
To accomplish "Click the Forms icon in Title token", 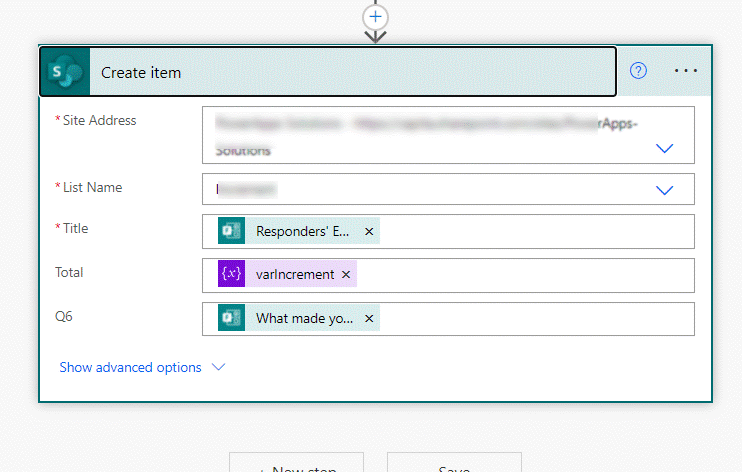I will 231,231.
